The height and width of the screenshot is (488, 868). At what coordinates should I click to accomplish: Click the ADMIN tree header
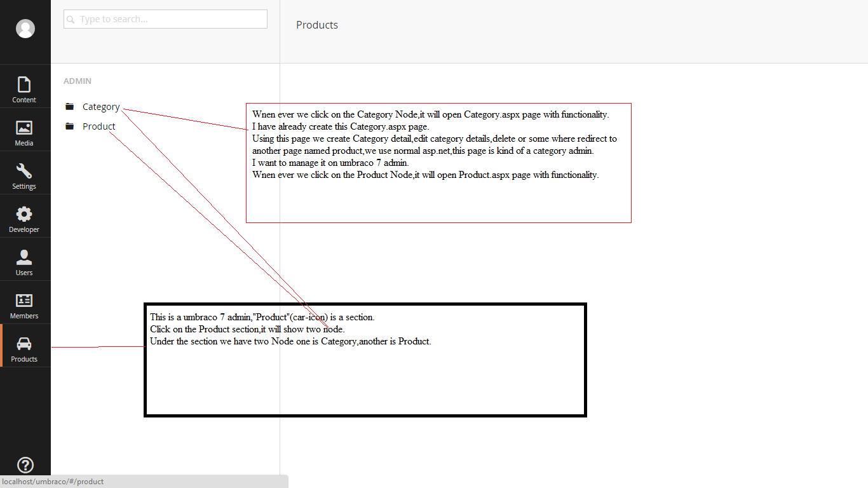coord(78,81)
